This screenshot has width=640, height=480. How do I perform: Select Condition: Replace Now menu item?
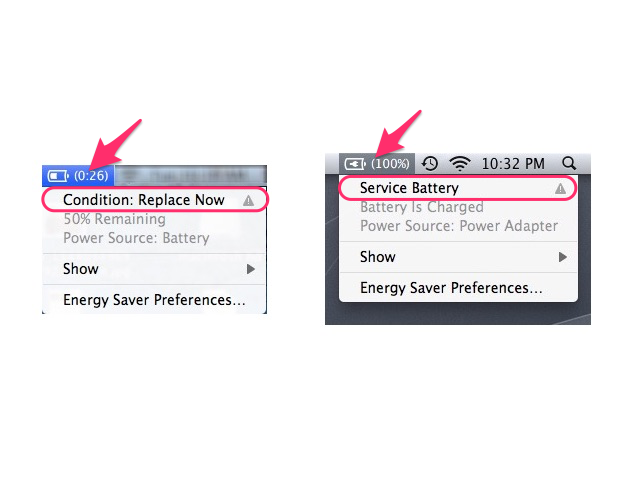[154, 200]
